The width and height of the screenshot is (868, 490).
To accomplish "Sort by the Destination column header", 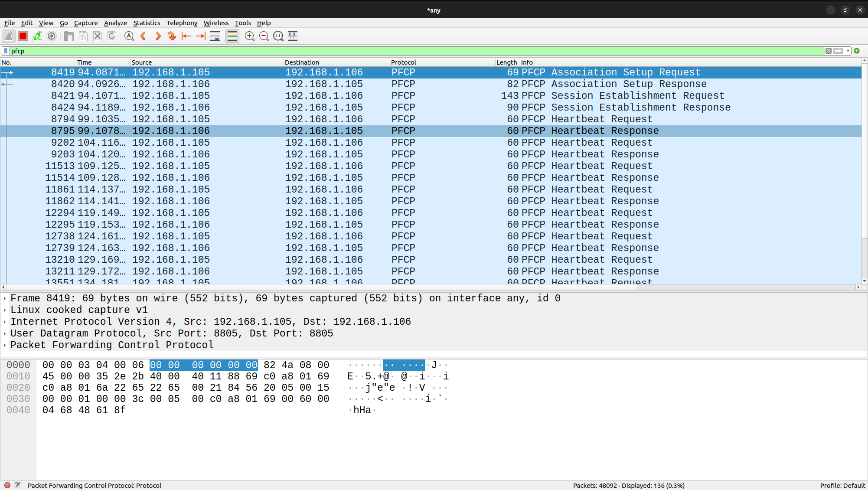I will (337, 62).
